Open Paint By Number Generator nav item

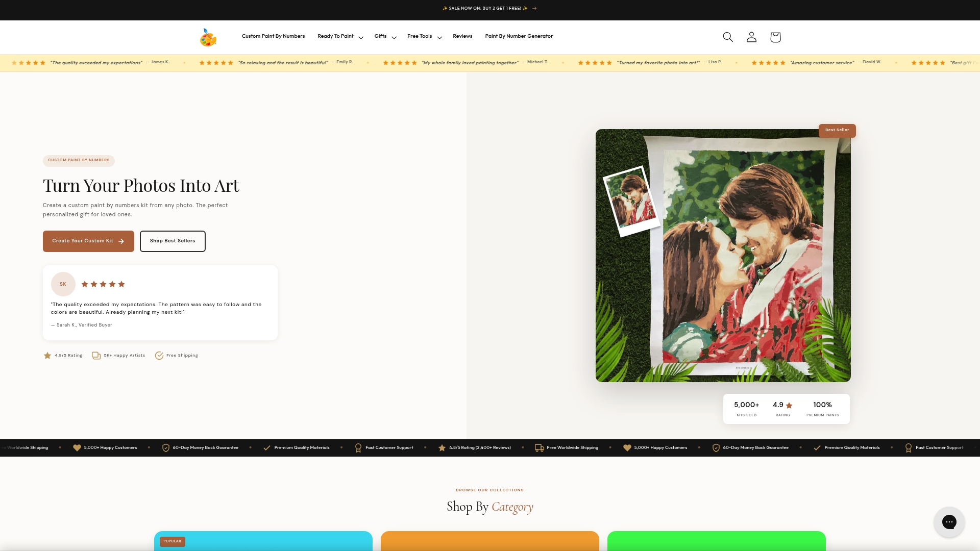point(519,36)
